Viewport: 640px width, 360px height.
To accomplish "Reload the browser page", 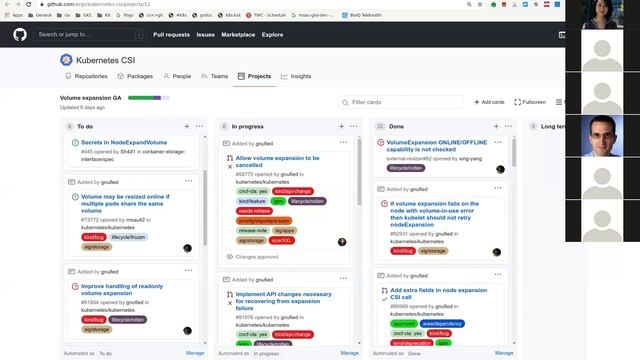I will (x=28, y=4).
